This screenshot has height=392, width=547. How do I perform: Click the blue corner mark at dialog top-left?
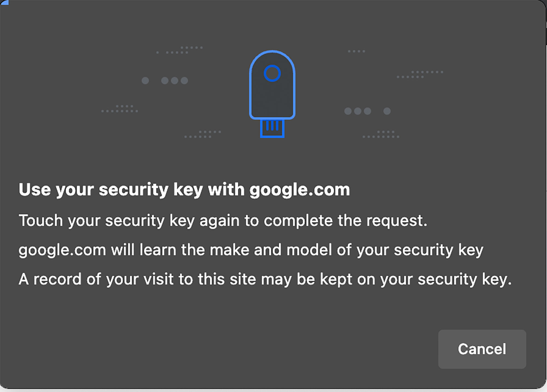[4, 2]
